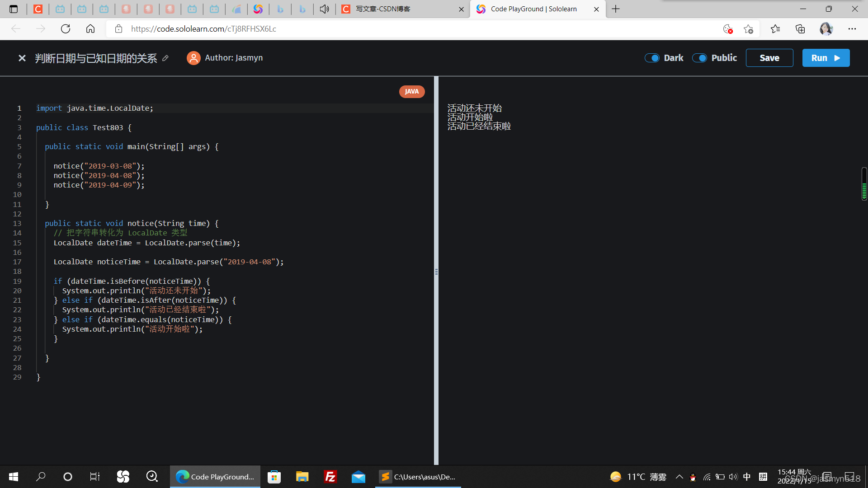Save the code
Screen dimensions: 868x488
[x=769, y=58]
